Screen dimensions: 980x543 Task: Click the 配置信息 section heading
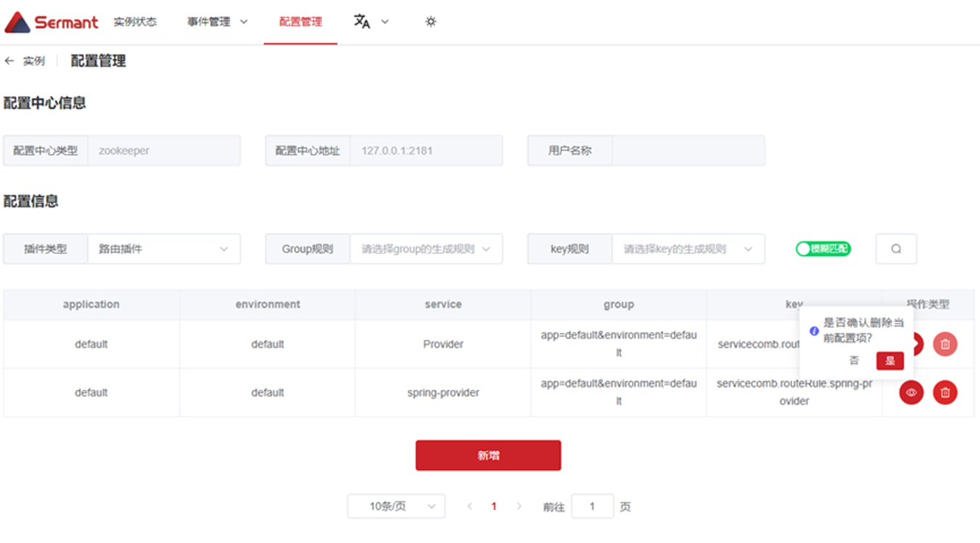click(31, 201)
